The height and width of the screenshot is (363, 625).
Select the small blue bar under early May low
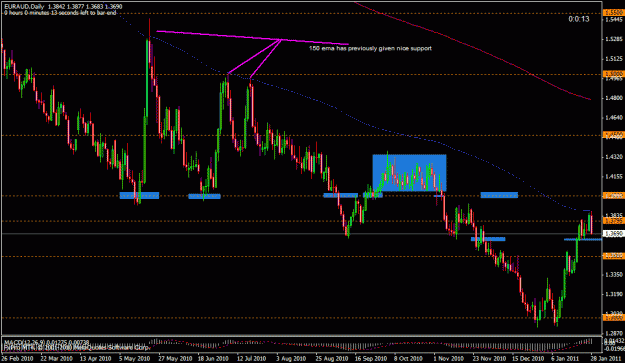(140, 195)
